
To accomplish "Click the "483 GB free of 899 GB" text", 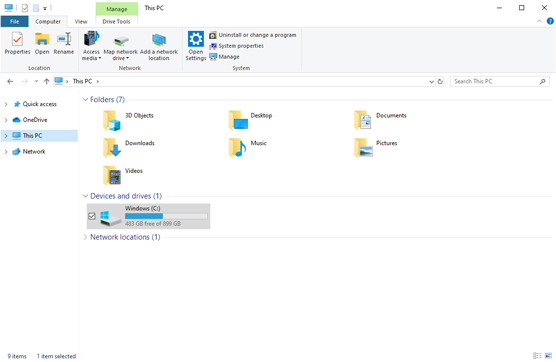I will coord(153,224).
